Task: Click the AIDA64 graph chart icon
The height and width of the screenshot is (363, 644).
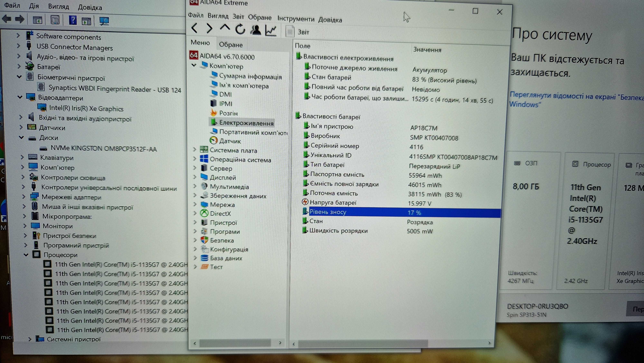Action: [x=271, y=30]
